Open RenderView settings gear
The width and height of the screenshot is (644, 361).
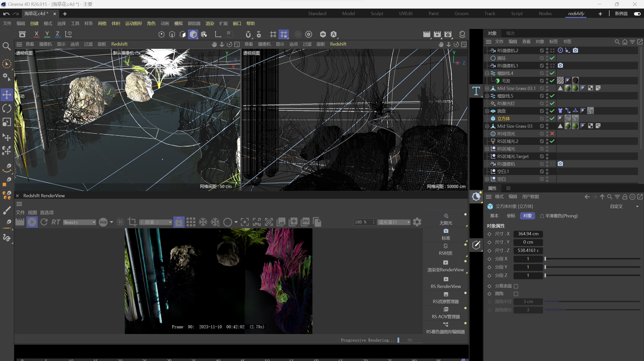click(417, 222)
